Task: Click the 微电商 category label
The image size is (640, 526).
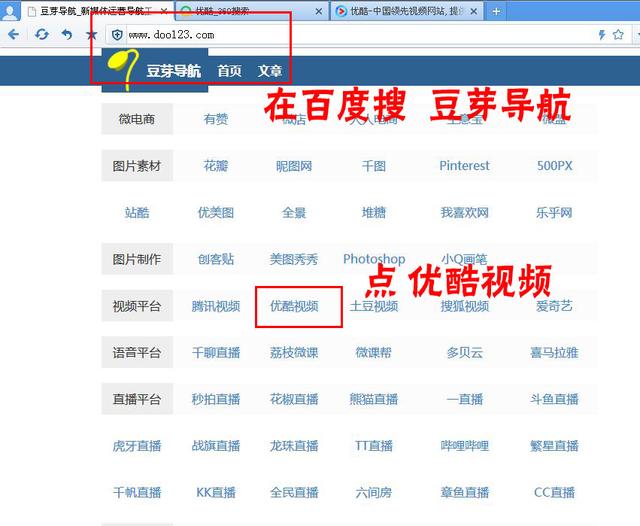Action: (137, 119)
